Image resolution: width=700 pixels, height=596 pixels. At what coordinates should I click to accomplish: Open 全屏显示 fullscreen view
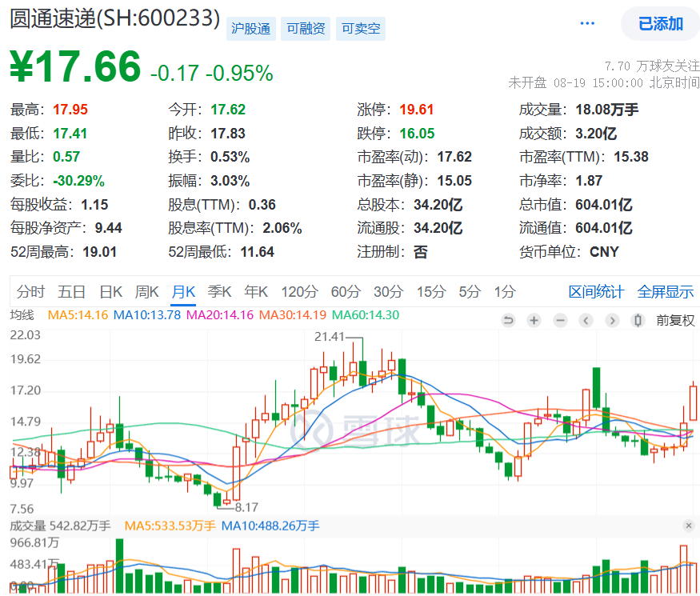pos(665,292)
